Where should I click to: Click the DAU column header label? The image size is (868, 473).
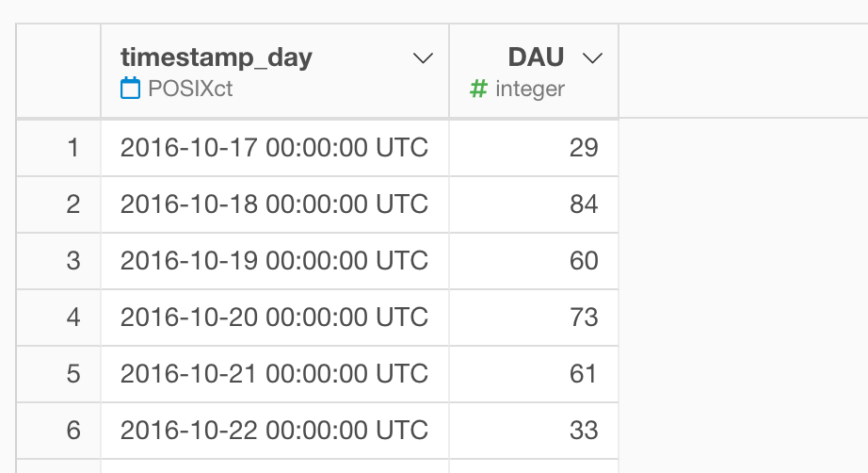tap(536, 57)
